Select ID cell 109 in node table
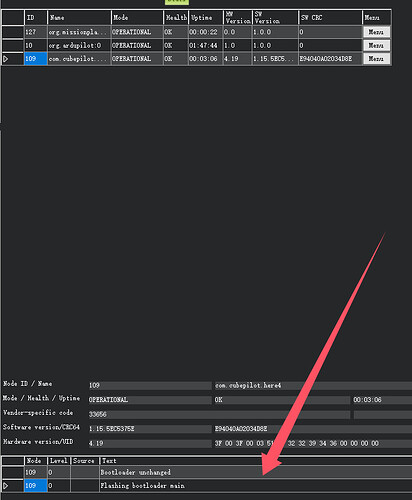The image size is (412, 500). [x=35, y=59]
